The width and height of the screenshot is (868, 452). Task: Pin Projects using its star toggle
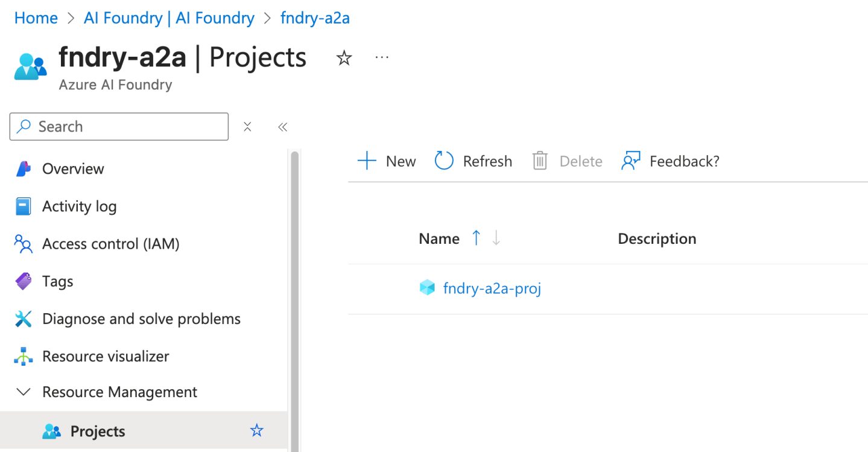click(x=256, y=430)
